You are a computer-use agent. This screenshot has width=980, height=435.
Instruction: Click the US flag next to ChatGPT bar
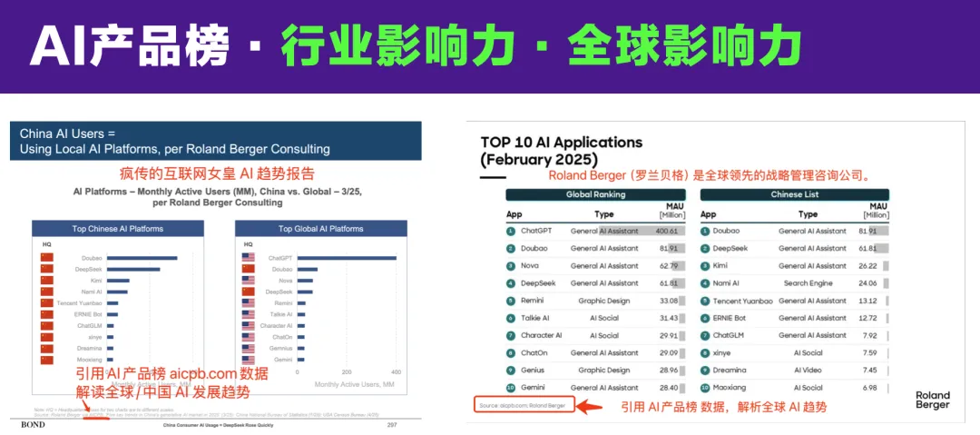point(248,258)
